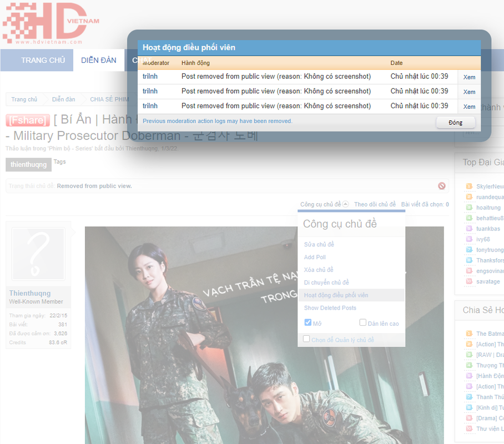The image size is (504, 444).
Task: Open trilnh profile in second row
Action: 150,91
